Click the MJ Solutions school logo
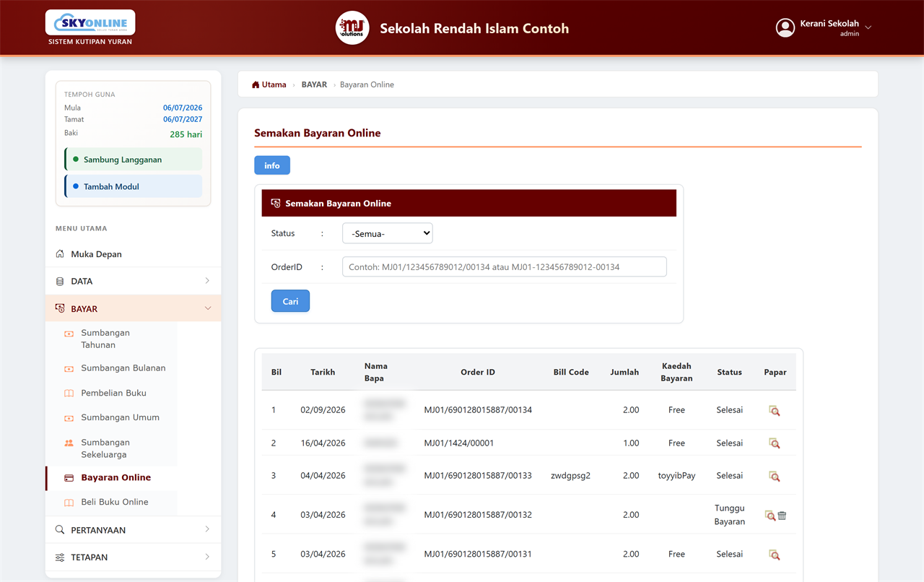Viewport: 924px width, 582px height. tap(352, 28)
